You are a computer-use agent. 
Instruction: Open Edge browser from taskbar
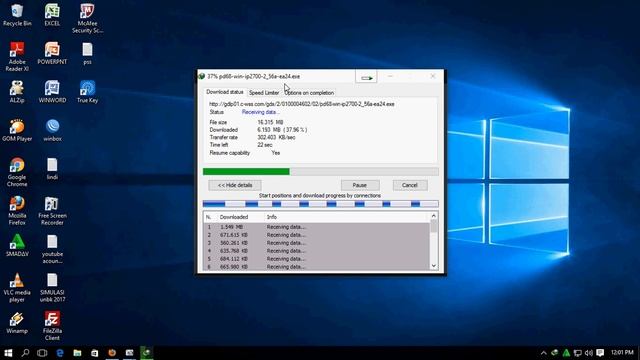coord(60,353)
